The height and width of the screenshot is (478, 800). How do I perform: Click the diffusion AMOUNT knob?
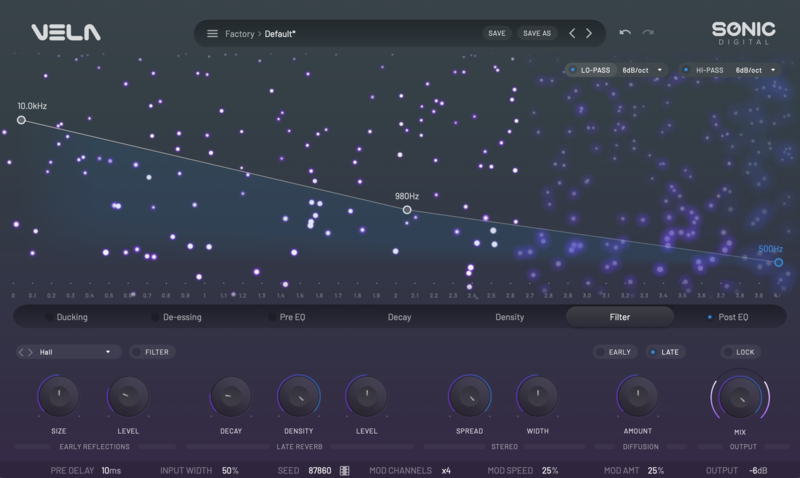(x=637, y=396)
